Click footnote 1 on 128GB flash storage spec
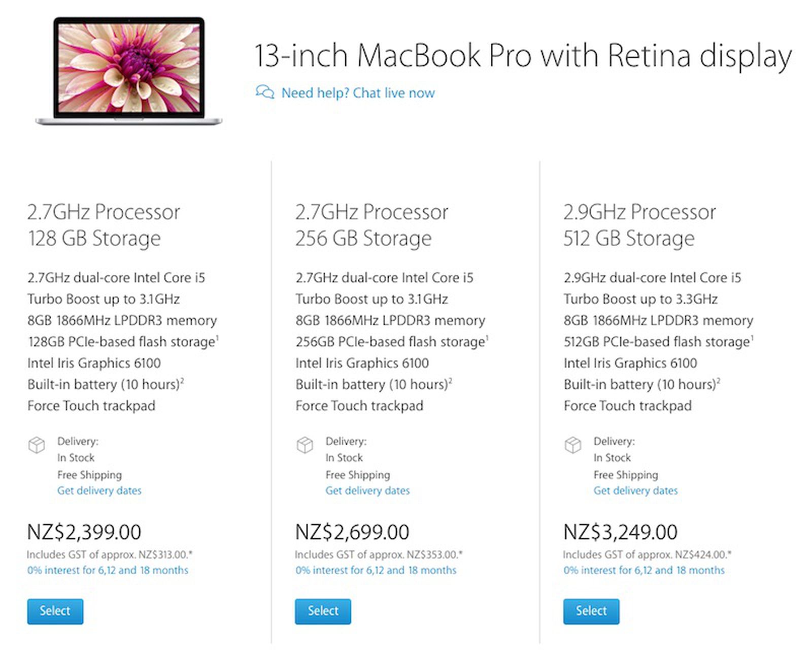 217,338
